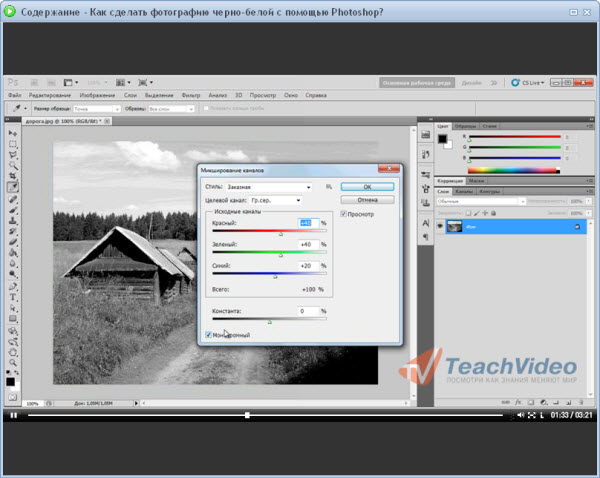
Task: Click the Красный percentage input field
Action: pyautogui.click(x=308, y=223)
